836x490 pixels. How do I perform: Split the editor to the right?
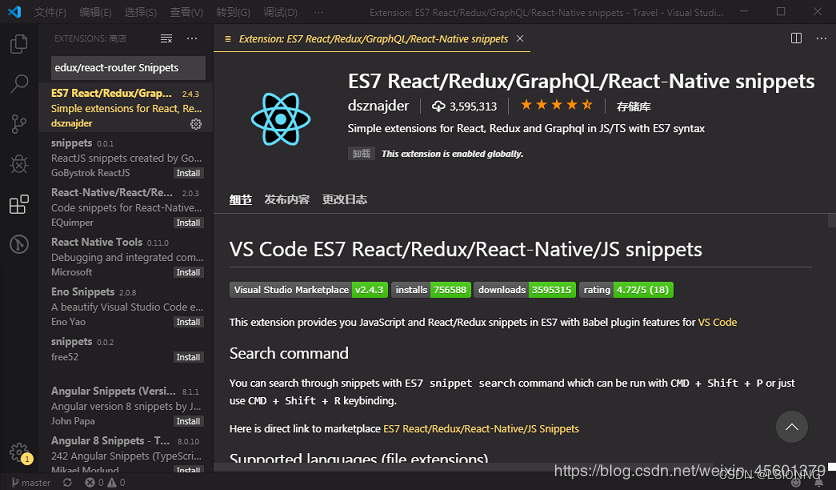(x=796, y=38)
